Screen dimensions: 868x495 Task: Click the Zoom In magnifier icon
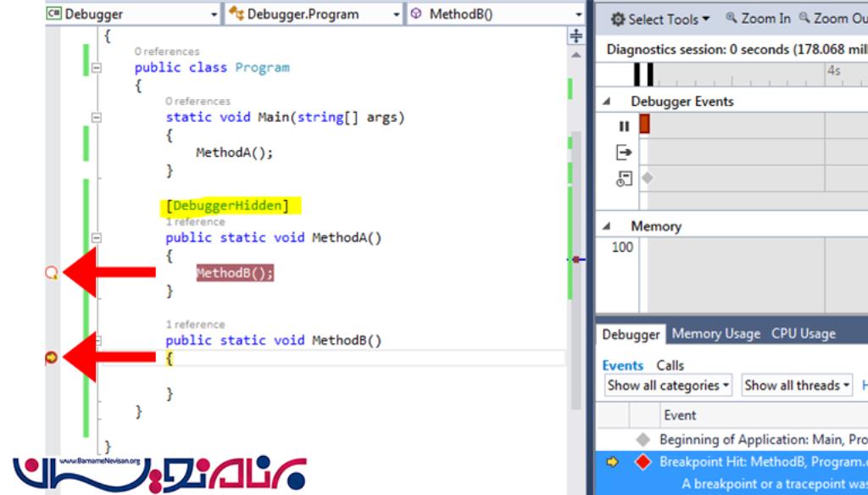(x=732, y=18)
